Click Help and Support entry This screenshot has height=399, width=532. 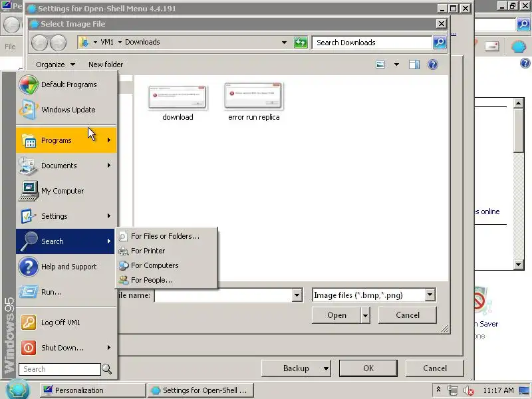[x=66, y=267]
